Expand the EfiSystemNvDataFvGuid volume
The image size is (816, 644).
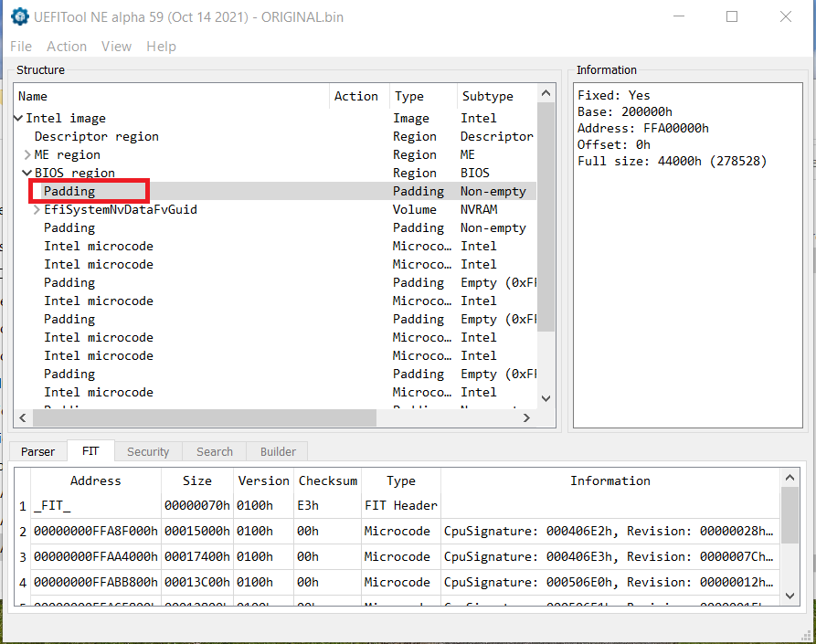coord(37,210)
